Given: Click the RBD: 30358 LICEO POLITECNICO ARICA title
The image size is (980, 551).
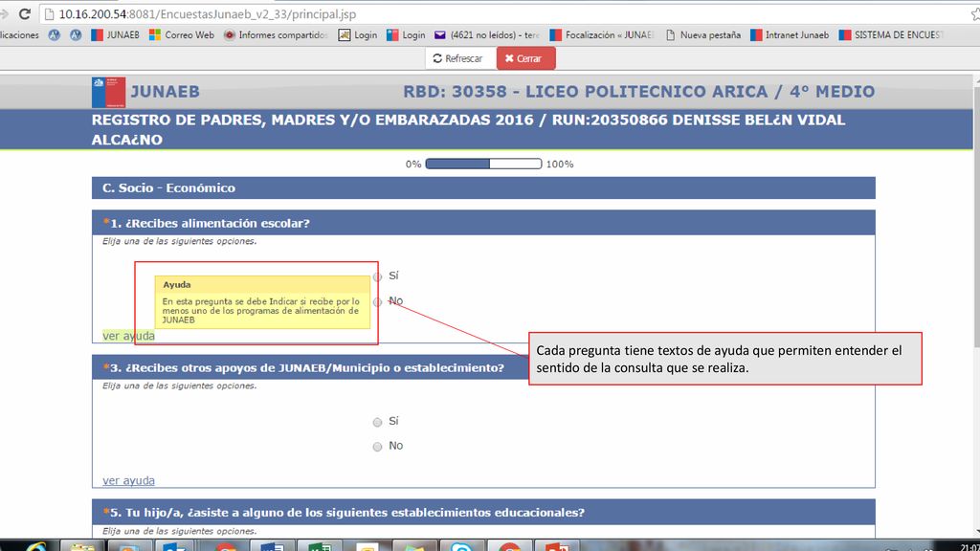Looking at the screenshot, I should (638, 92).
